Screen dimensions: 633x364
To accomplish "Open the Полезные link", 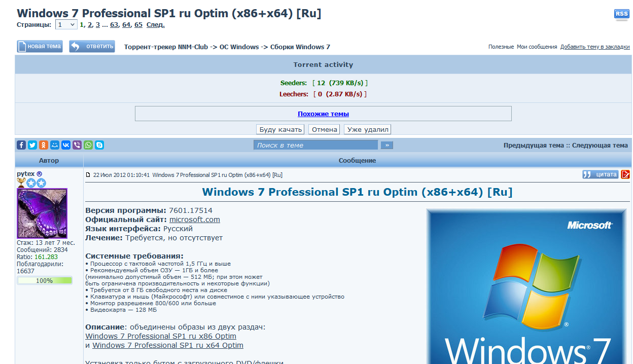I will point(501,47).
